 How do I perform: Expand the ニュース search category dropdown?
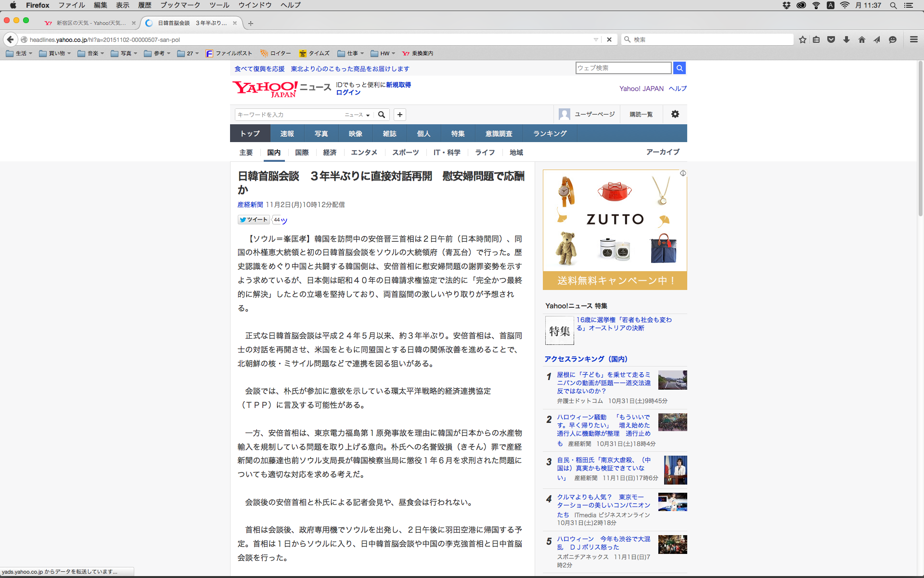pos(357,115)
